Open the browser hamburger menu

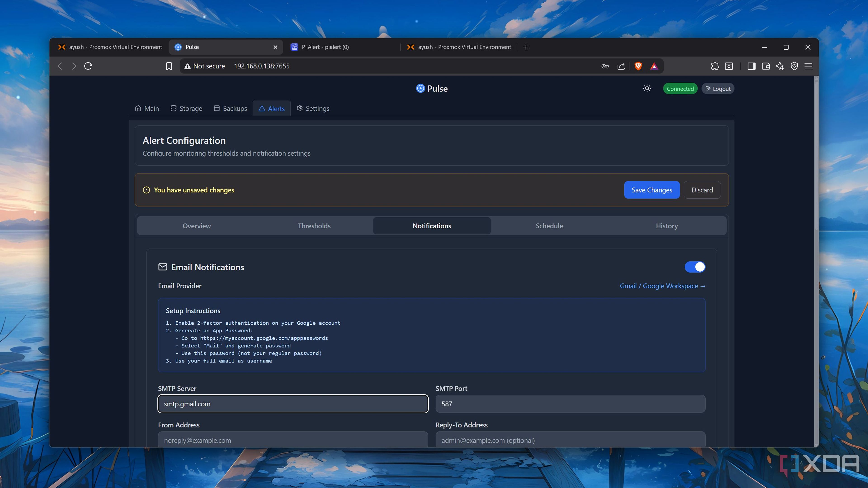(x=808, y=66)
